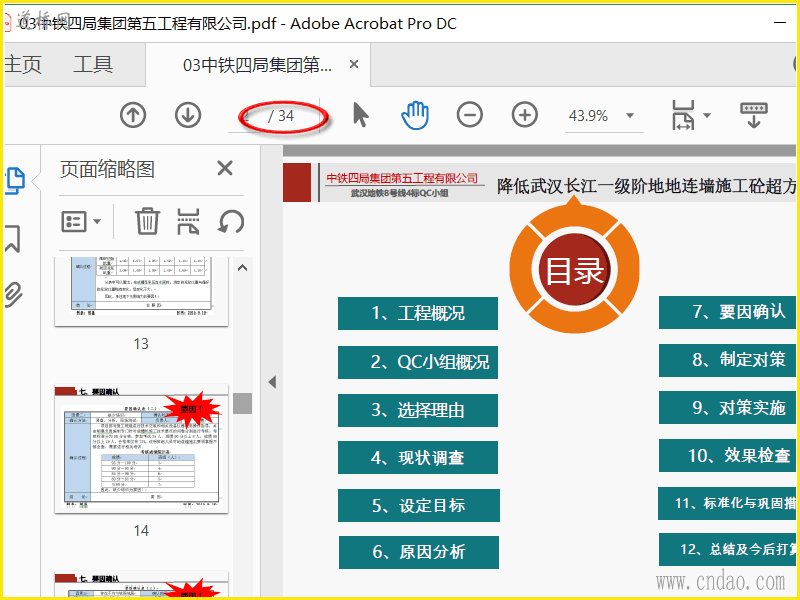800x600 pixels.
Task: Click the 8、制定对策 contents button
Action: pyautogui.click(x=727, y=360)
